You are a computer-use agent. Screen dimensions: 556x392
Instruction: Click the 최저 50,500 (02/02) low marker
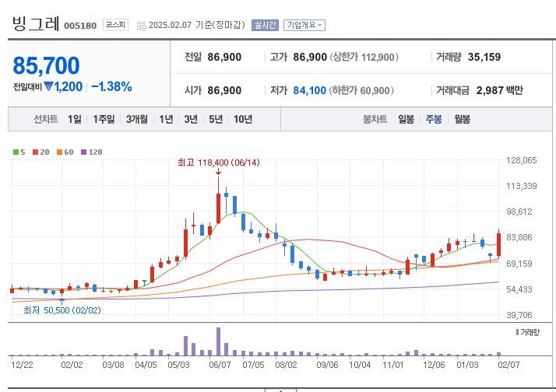62,310
